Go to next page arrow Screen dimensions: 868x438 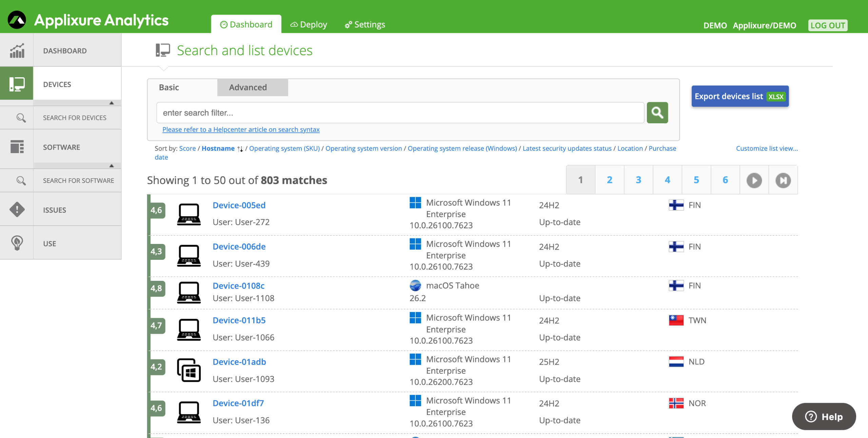pos(754,180)
